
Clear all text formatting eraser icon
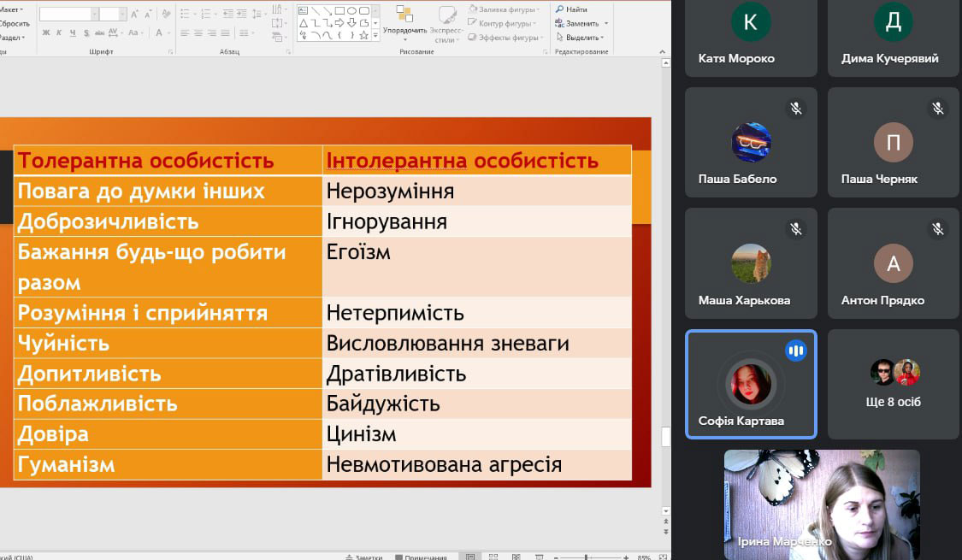166,15
